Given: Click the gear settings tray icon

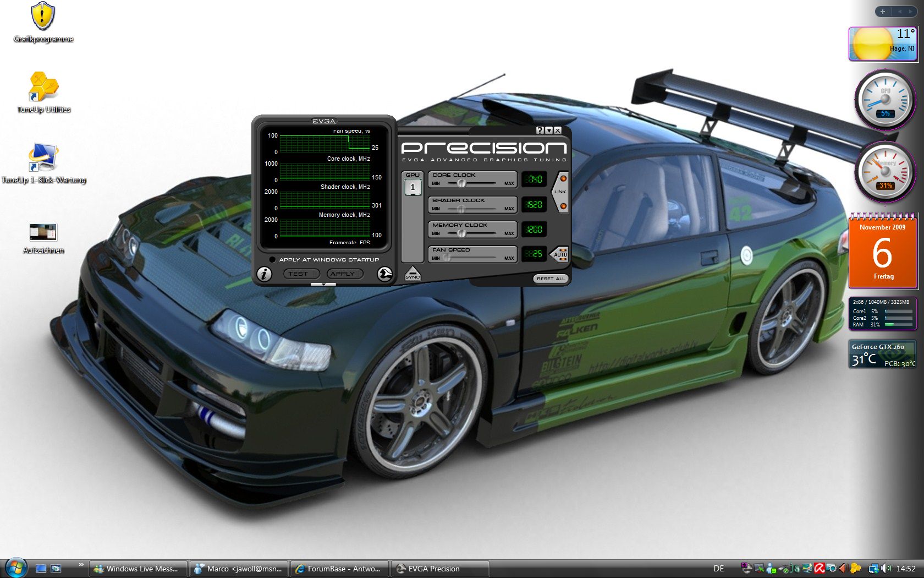Looking at the screenshot, I should [831, 569].
